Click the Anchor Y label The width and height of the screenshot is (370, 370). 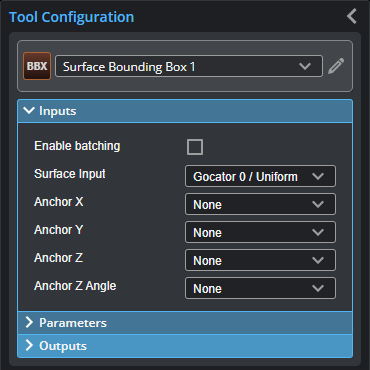coord(58,230)
